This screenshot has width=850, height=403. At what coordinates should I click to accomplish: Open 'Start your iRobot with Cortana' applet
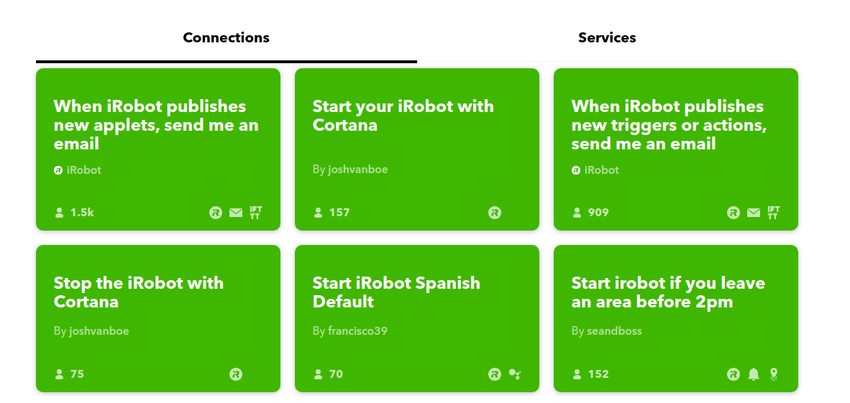tap(403, 116)
